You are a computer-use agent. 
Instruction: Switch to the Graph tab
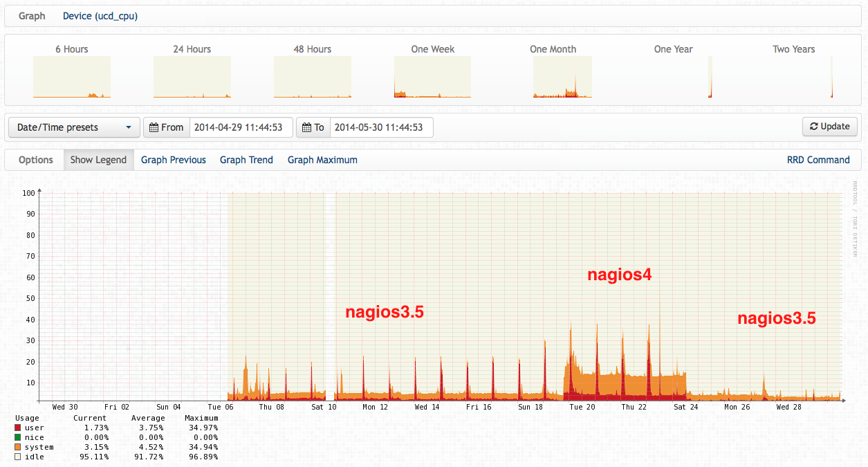pyautogui.click(x=32, y=16)
